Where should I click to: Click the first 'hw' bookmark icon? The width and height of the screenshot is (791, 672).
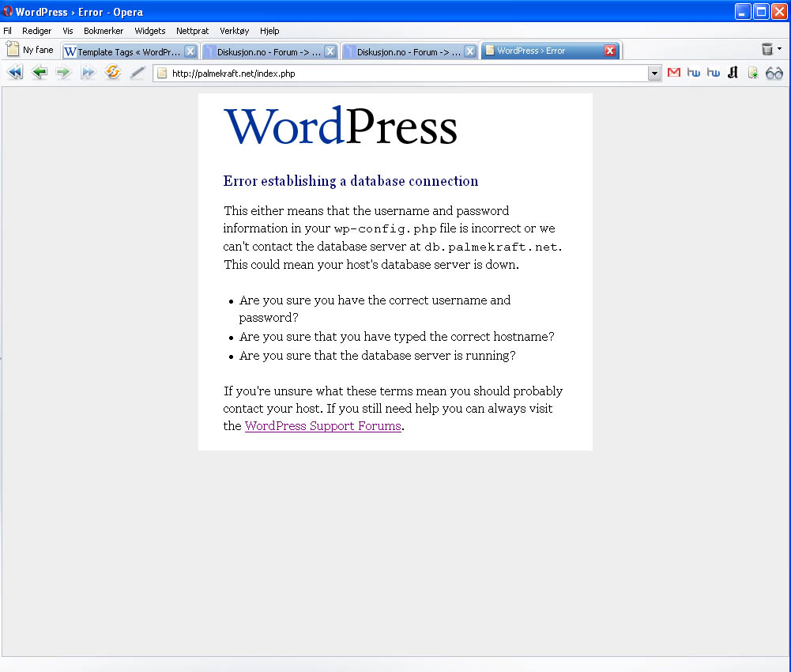point(694,73)
